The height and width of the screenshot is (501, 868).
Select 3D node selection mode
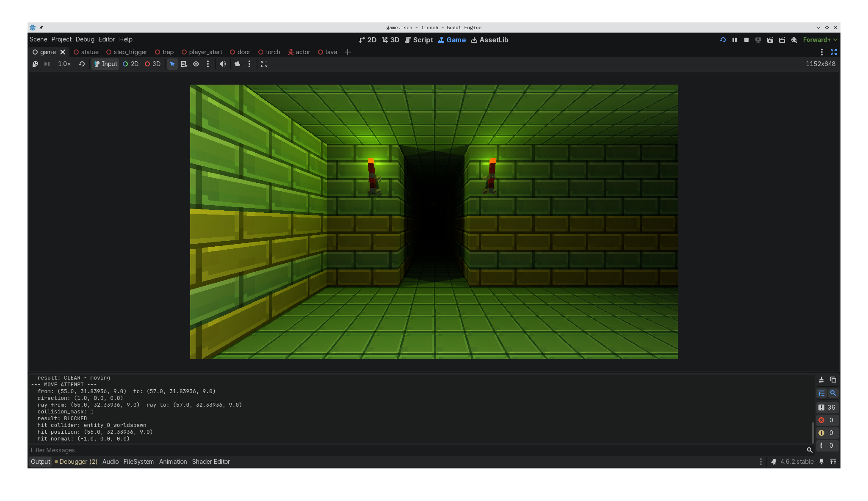(152, 64)
